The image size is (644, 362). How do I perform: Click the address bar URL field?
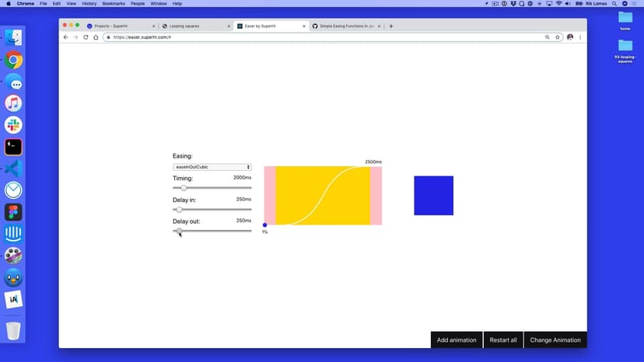tap(311, 37)
